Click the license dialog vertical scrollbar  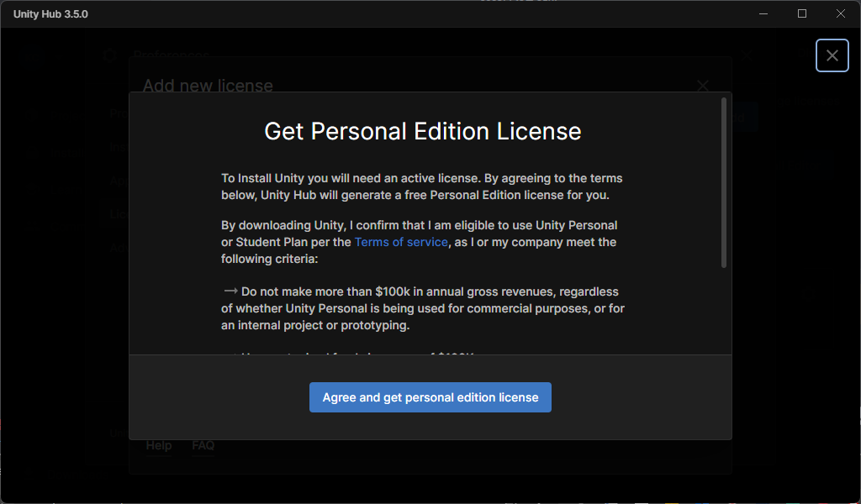coord(724,182)
